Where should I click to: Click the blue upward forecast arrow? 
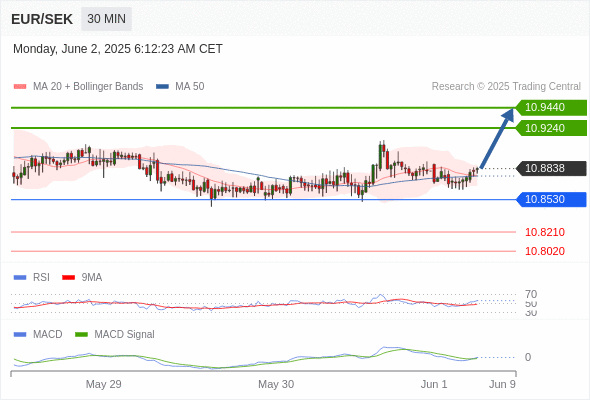(497, 138)
